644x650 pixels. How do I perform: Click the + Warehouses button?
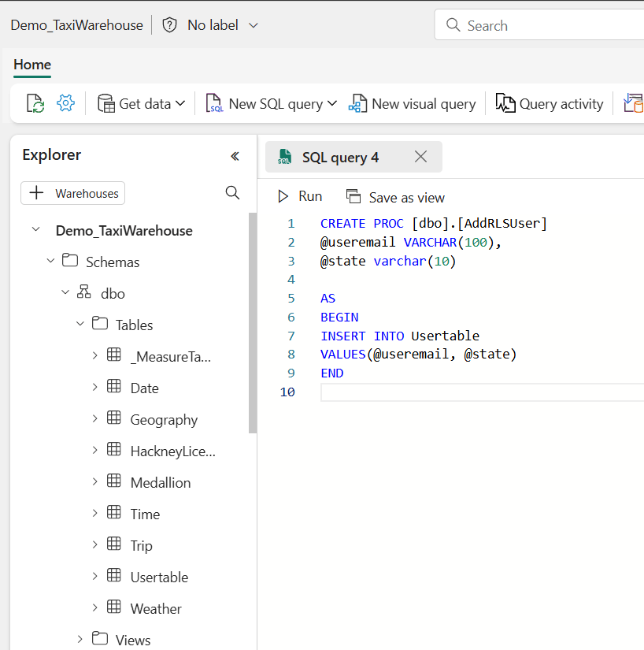coord(72,193)
